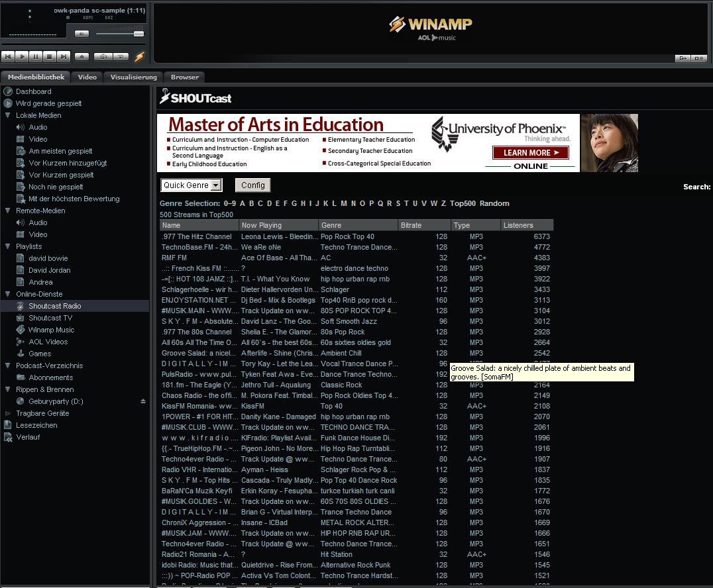Go to the previous track
Image resolution: width=713 pixels, height=588 pixels.
coord(8,57)
